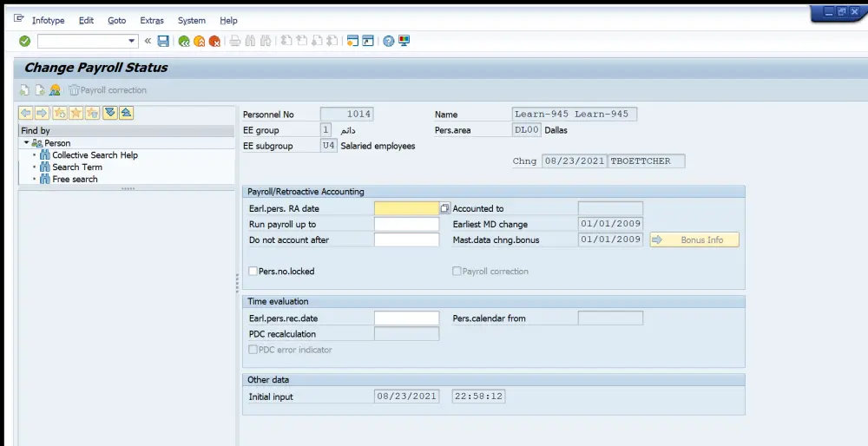Open the System menu
The height and width of the screenshot is (446, 868).
[x=192, y=21]
